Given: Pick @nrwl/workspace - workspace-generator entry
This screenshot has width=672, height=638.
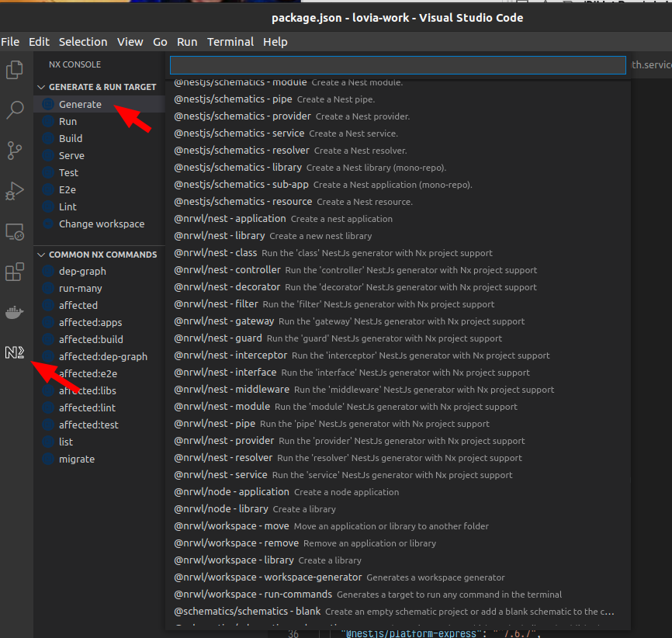Looking at the screenshot, I should [398, 577].
